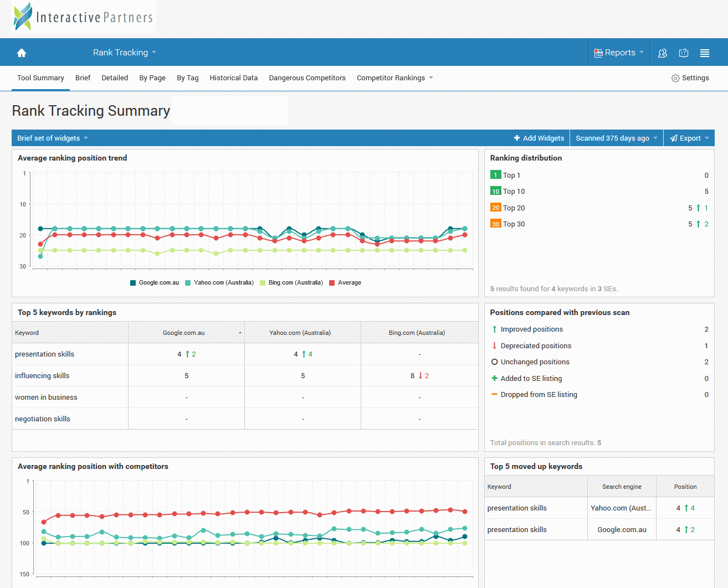Screen dimensions: 728x588
Task: Click the Top 10 green badge
Action: (x=495, y=192)
